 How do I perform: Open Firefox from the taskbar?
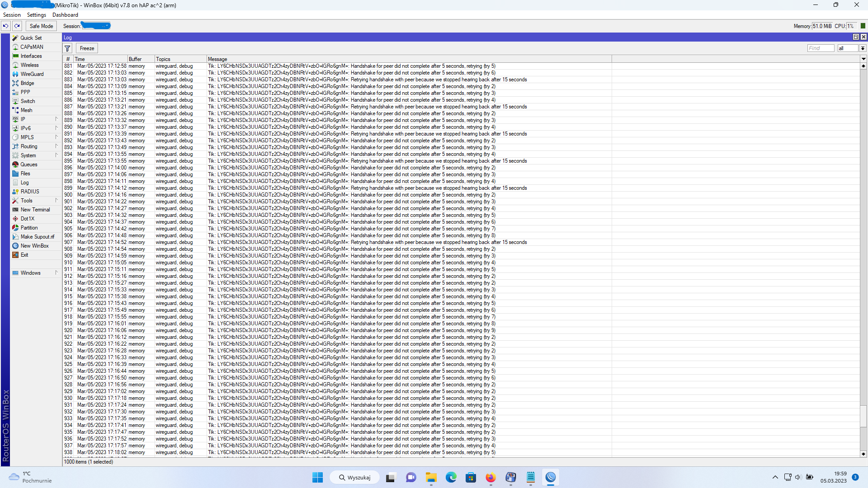pos(491,478)
